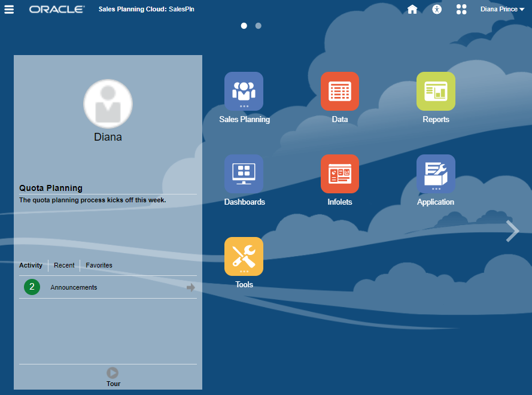Open the Diana Prince user menu
Screen dimensions: 532x395
point(501,9)
